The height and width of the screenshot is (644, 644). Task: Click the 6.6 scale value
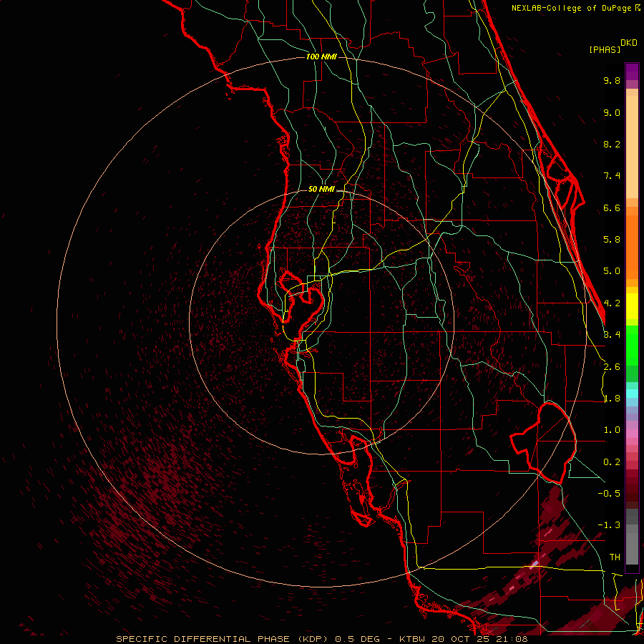[612, 208]
